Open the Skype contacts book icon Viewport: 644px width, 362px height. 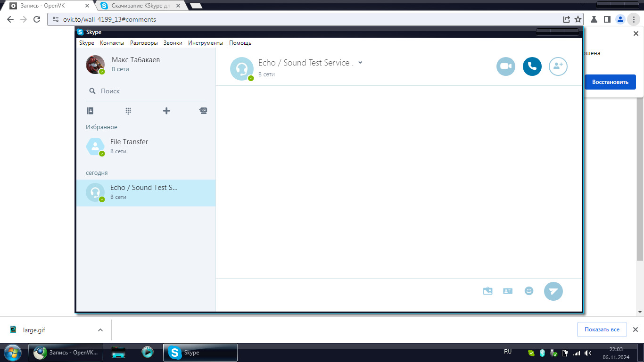[x=90, y=111]
